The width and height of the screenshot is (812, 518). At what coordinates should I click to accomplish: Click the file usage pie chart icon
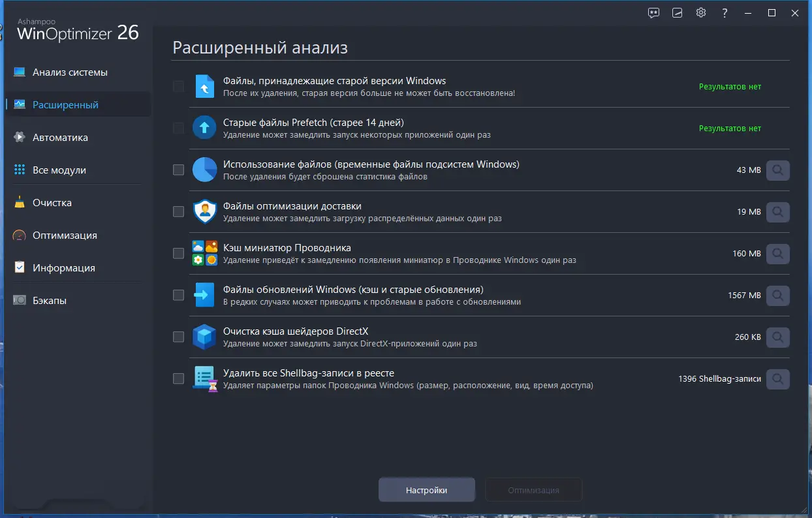tap(204, 170)
